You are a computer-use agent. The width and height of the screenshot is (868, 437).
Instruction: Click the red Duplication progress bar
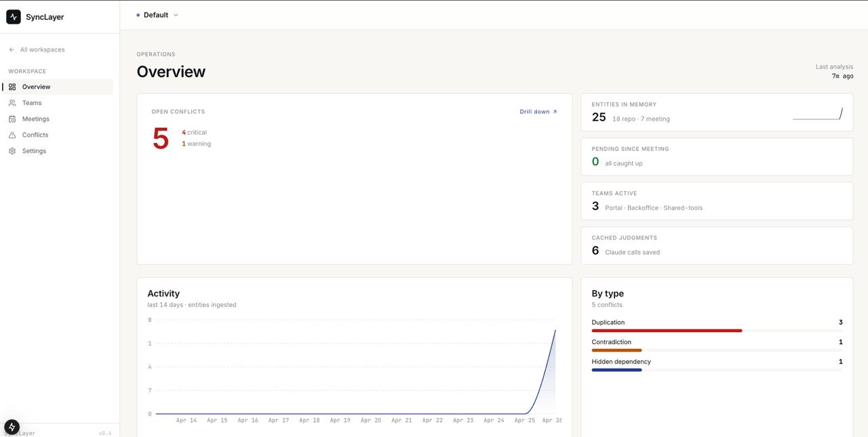coord(667,331)
